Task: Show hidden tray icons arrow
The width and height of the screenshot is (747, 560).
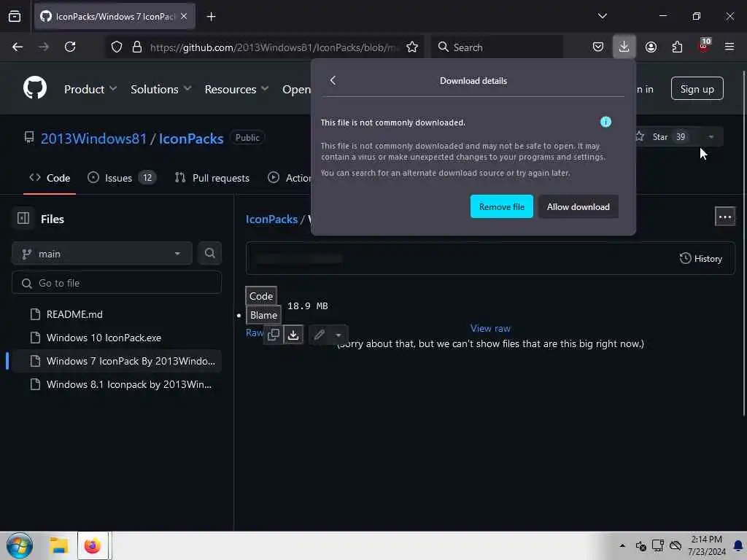Action: [622, 545]
